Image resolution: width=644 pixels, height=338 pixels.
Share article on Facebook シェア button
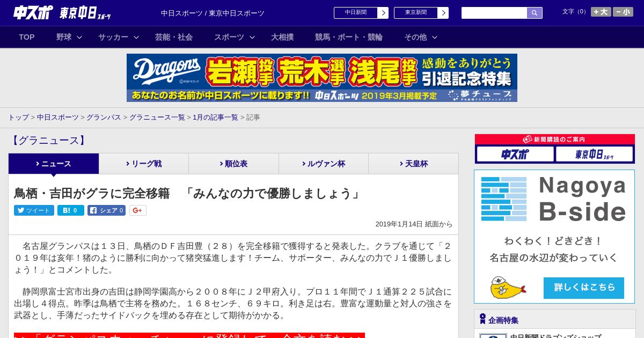tap(106, 210)
